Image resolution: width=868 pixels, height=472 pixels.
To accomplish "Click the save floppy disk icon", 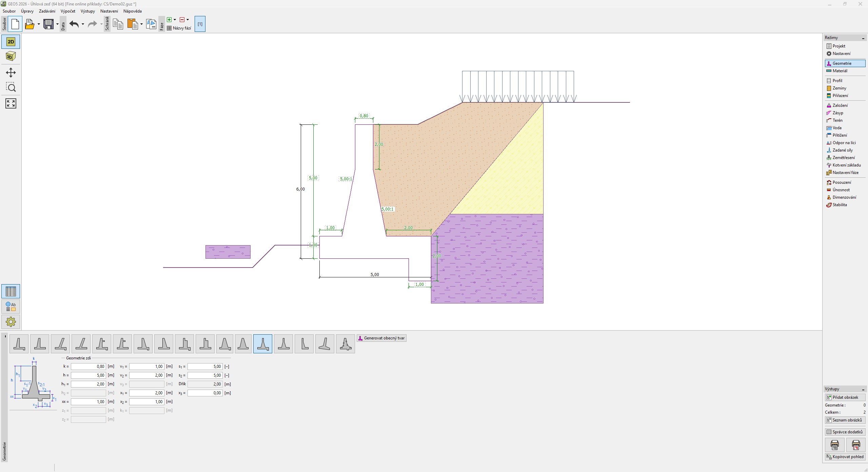I will point(48,24).
